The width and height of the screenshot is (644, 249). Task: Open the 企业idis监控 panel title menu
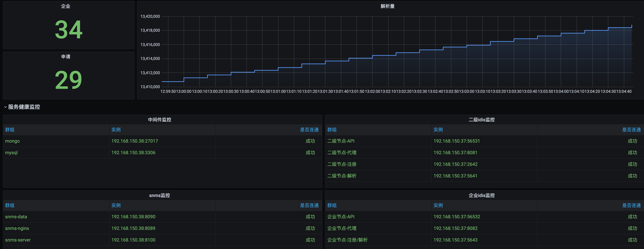coord(481,195)
